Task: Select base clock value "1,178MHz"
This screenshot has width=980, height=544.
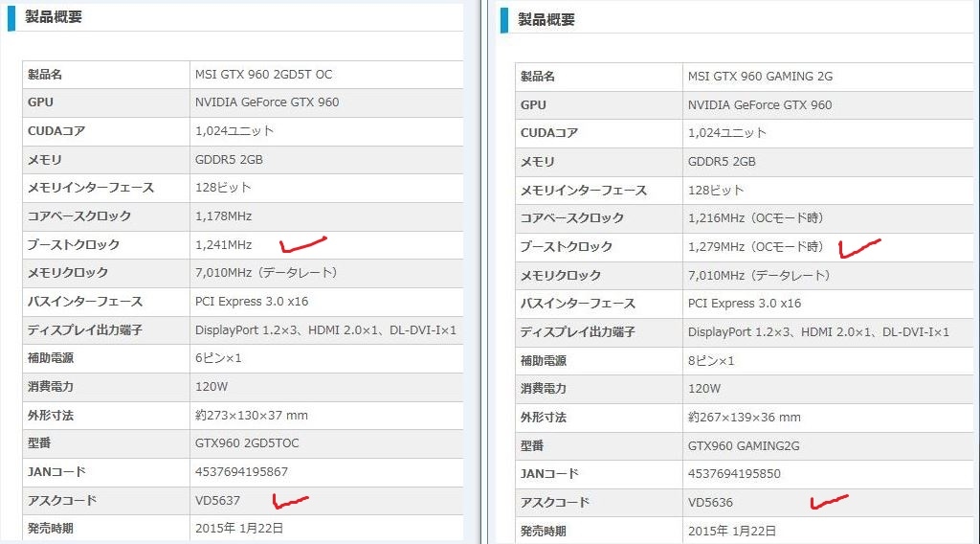Action: [223, 216]
